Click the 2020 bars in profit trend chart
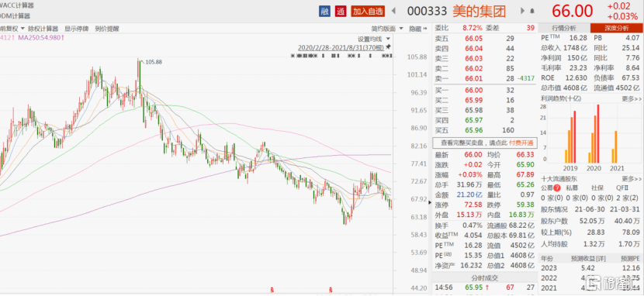Image resolution: width=644 pixels, height=296 pixels. coord(594,133)
